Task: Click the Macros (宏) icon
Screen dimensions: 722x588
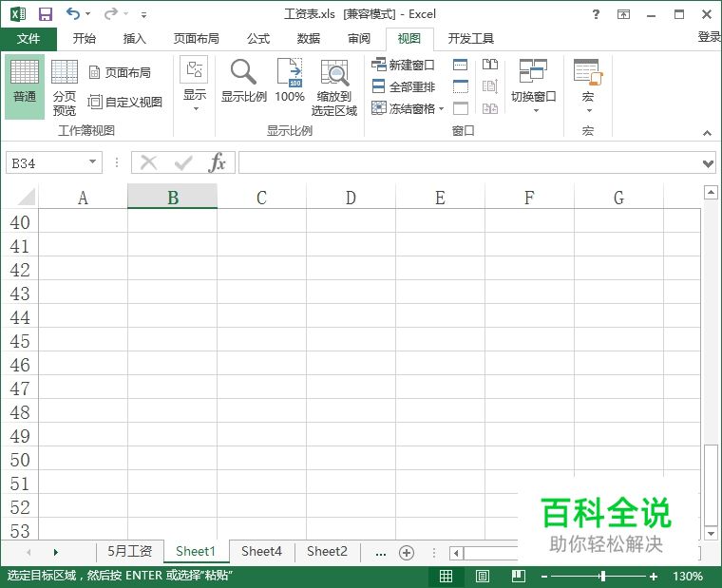Action: click(x=588, y=72)
